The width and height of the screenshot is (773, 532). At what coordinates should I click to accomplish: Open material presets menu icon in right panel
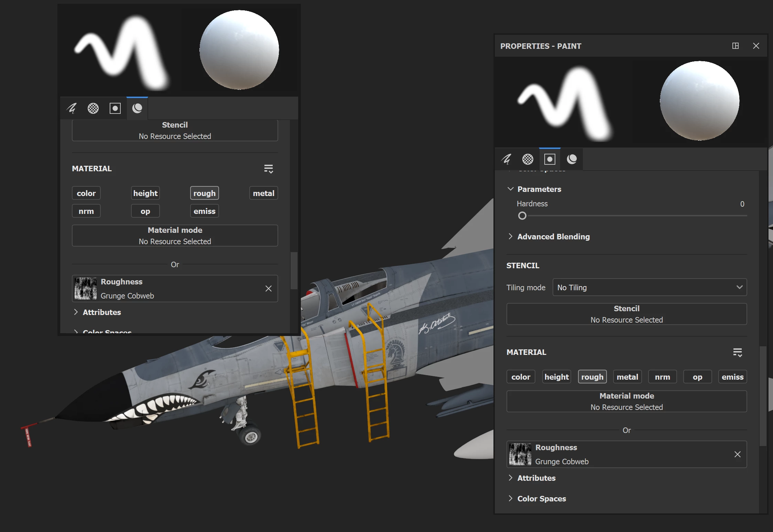coord(737,352)
